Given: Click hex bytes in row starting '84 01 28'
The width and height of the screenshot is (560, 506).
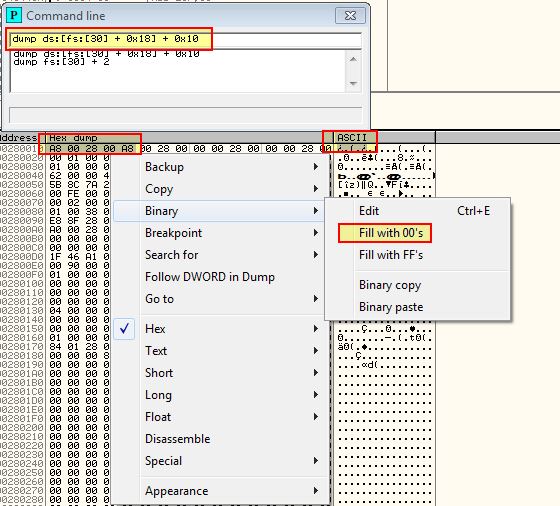Looking at the screenshot, I should tap(79, 346).
